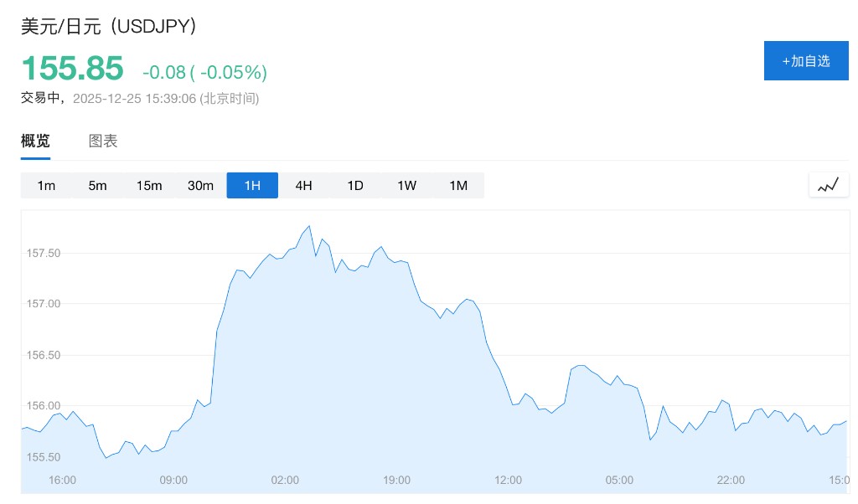This screenshot has height=504, width=858.
Task: Choose the 1W weekly timeframe
Action: click(406, 185)
